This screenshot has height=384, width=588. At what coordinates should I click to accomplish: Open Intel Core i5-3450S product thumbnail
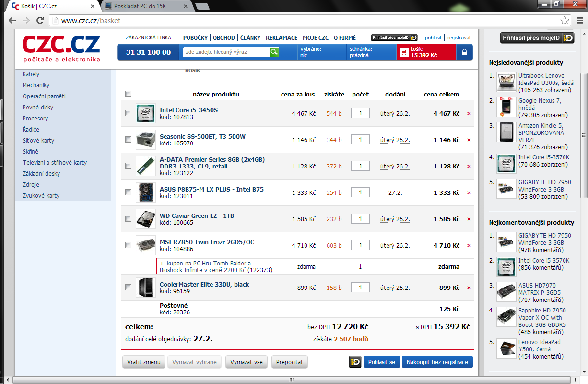[x=145, y=113]
